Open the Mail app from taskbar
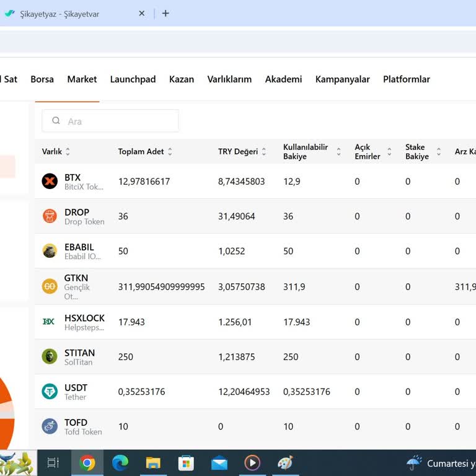 tap(219, 464)
